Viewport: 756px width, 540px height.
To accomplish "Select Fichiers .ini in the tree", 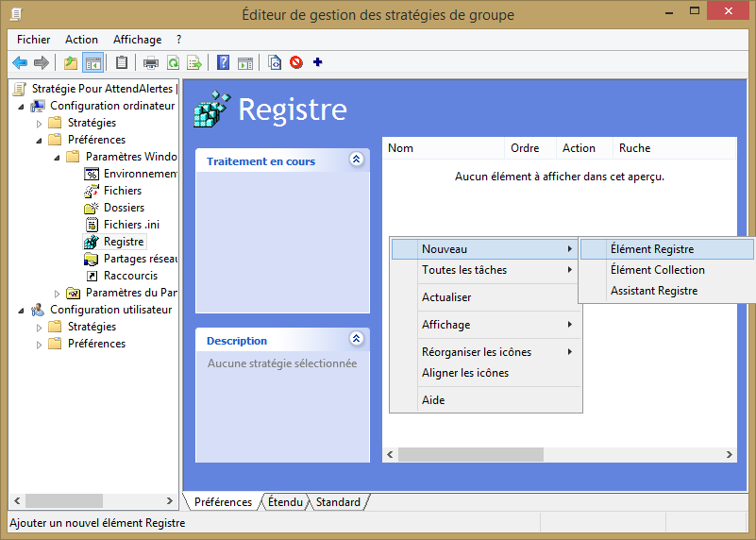I will [x=130, y=225].
